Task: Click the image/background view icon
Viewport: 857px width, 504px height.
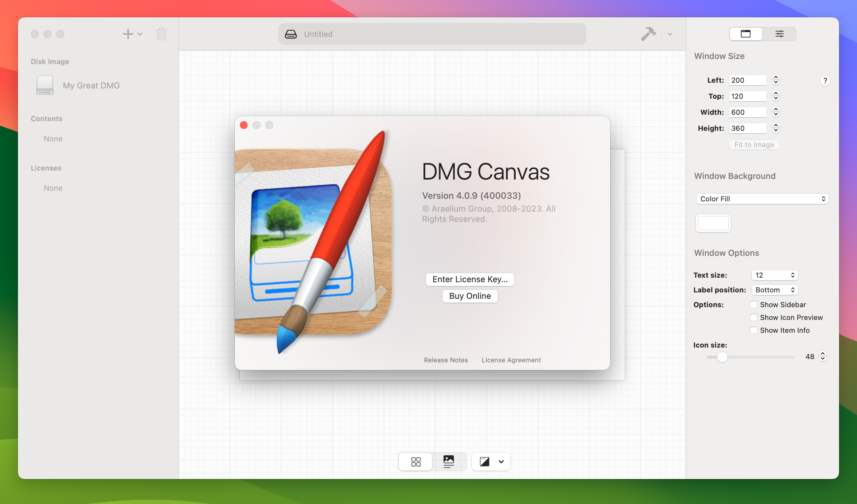Action: [x=448, y=461]
